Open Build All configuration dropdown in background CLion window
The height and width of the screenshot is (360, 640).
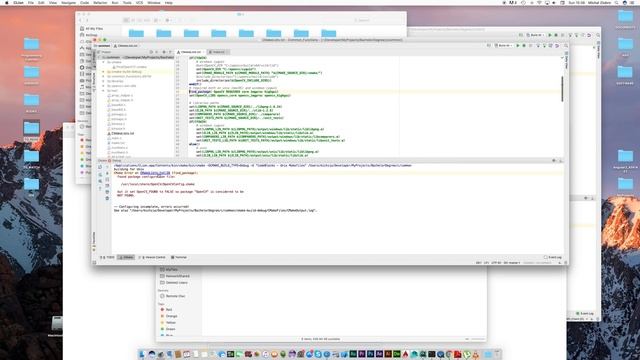click(536, 35)
